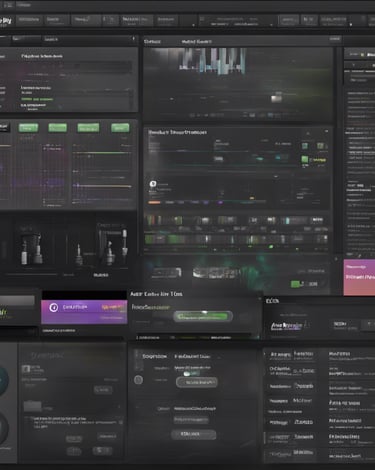Click the small button at the center panel header's right end
The width and height of the screenshot is (375, 470).
click(x=335, y=39)
